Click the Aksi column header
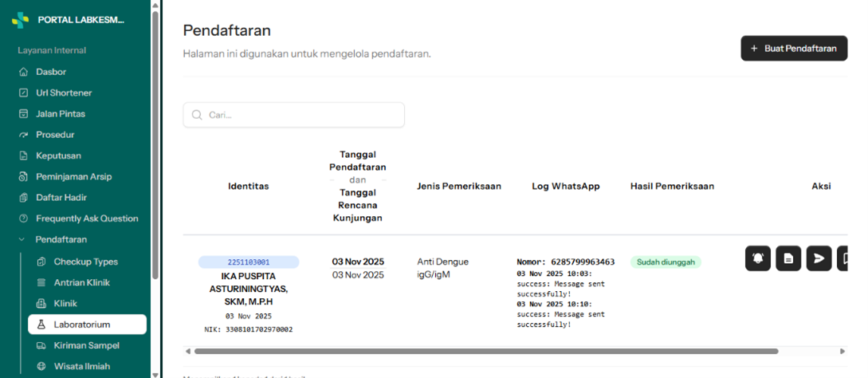This screenshot has width=868, height=378. click(822, 187)
